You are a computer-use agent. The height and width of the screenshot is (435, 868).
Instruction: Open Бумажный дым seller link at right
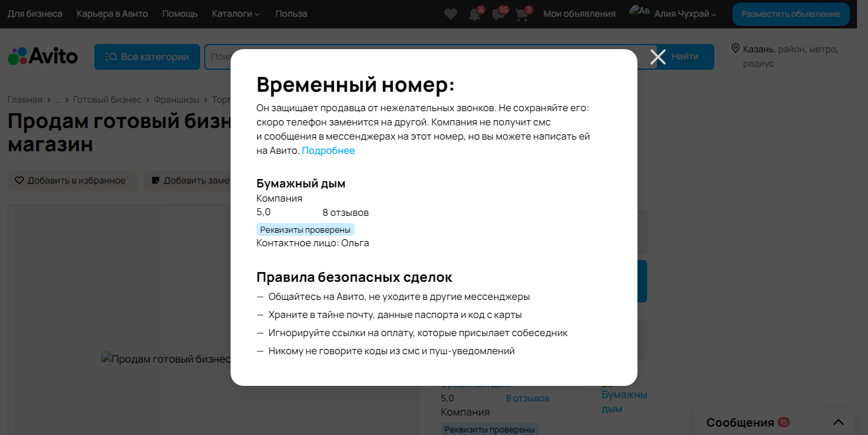click(624, 401)
